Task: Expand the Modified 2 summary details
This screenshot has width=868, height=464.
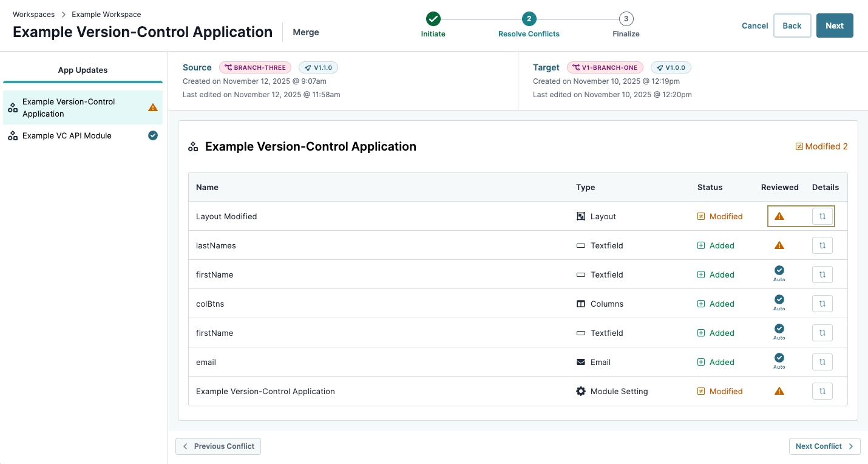Action: click(x=821, y=146)
